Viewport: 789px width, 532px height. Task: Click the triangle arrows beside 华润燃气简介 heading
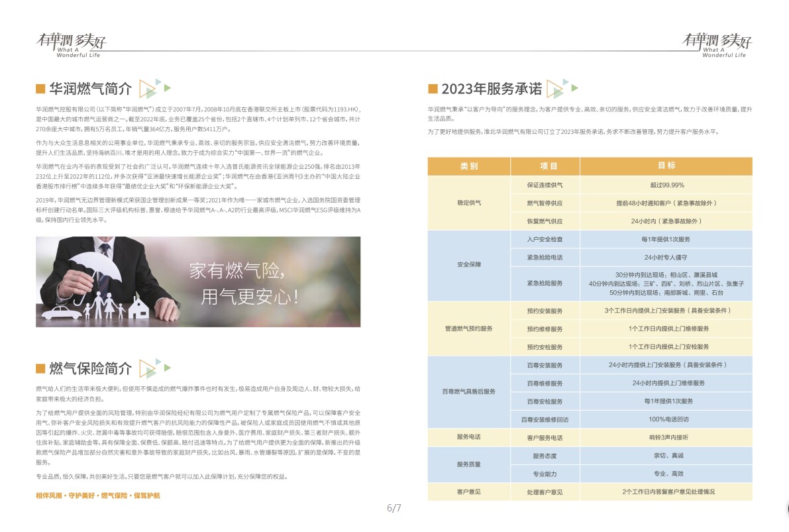pyautogui.click(x=154, y=88)
